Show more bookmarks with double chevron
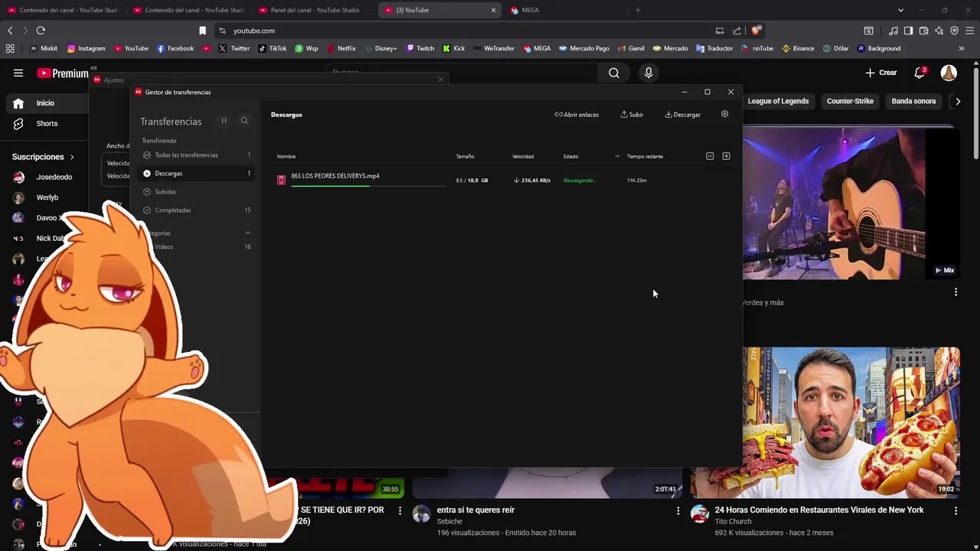The width and height of the screenshot is (980, 551). coord(962,48)
